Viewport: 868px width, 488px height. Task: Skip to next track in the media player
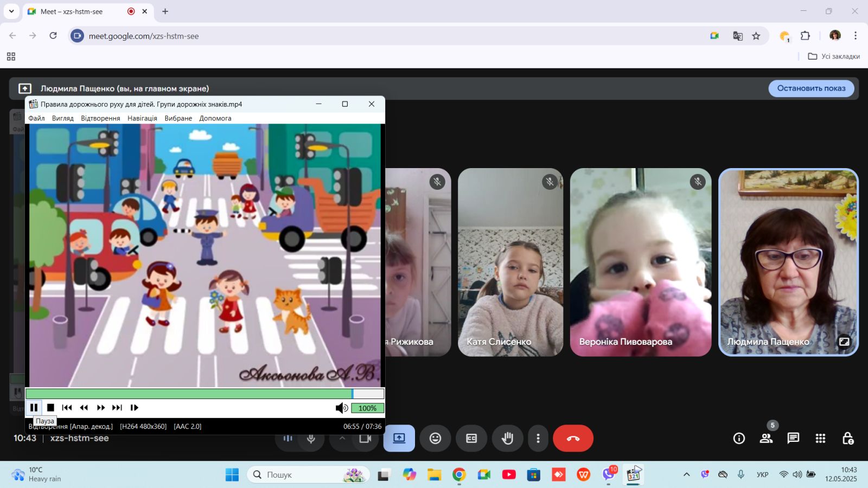(117, 408)
